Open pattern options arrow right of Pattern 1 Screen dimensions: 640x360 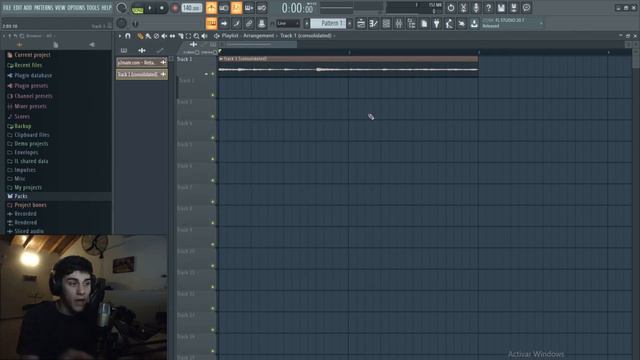coord(350,24)
